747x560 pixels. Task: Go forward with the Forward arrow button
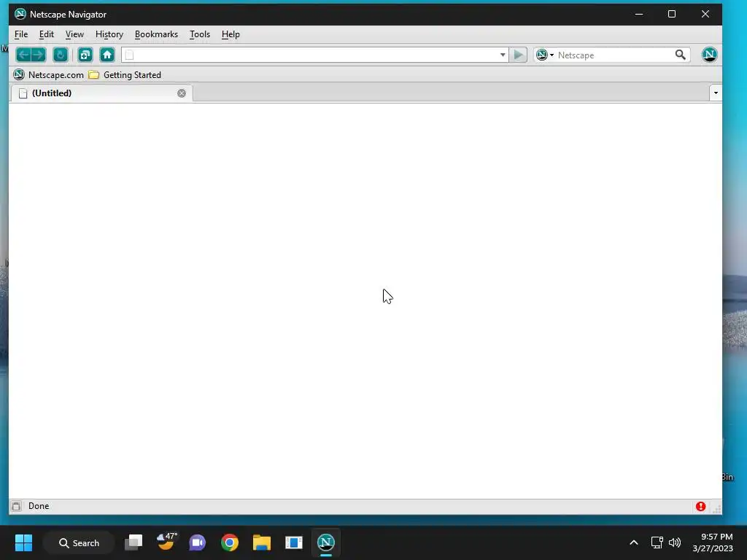coord(39,55)
